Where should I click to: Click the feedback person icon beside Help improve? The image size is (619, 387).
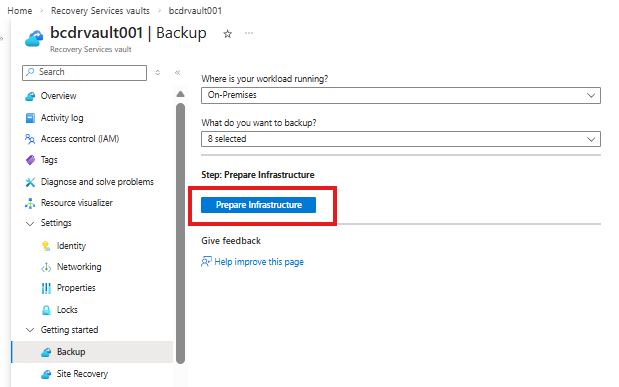click(206, 261)
